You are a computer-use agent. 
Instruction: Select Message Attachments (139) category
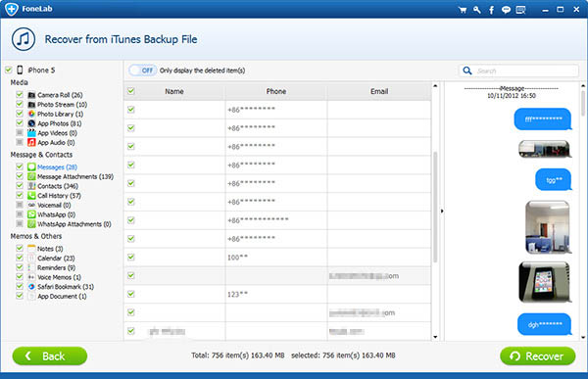[x=75, y=176]
